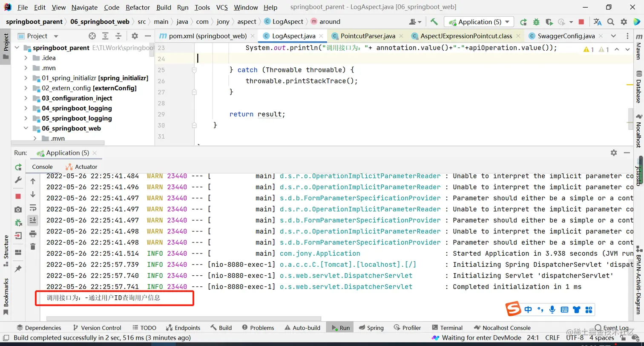Open the Version Control tool window
The width and height of the screenshot is (644, 346).
click(97, 328)
